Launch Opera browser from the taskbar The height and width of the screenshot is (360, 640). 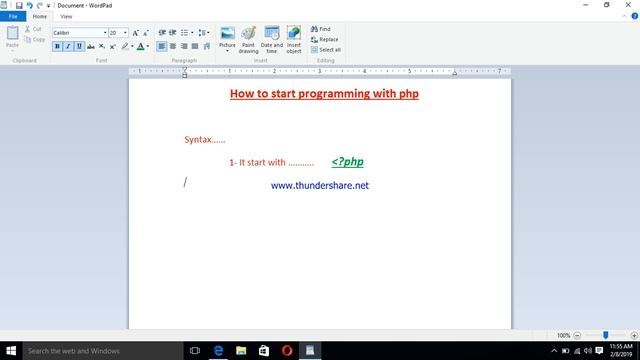[287, 351]
